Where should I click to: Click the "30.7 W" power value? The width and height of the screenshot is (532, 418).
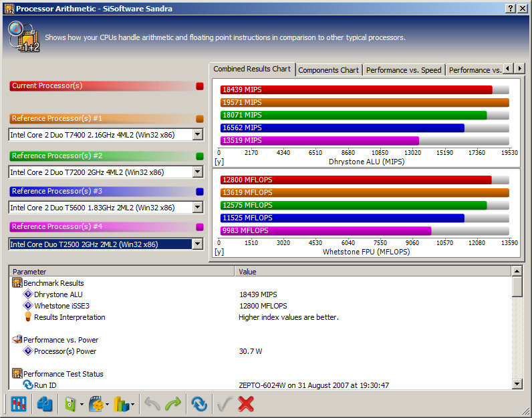tap(251, 351)
